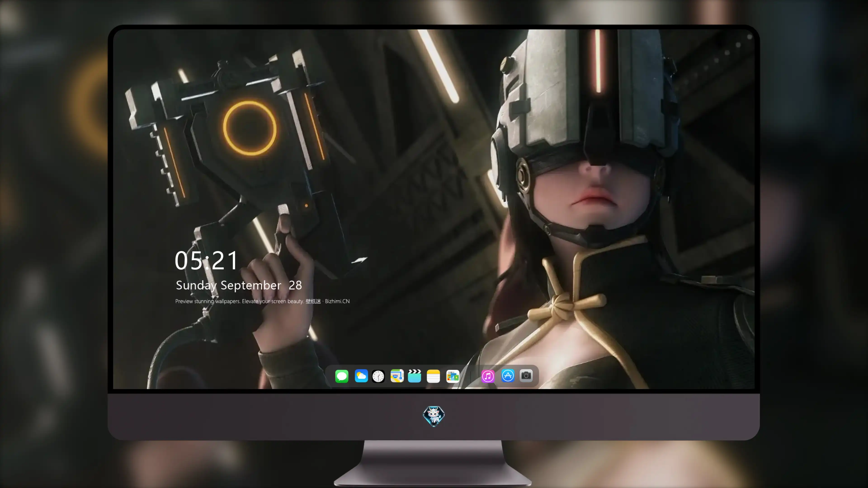Open the photo collage app icon

tap(453, 376)
